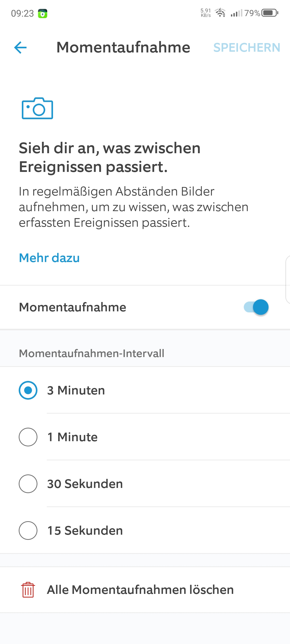Click the blue camera snapshot icon
290x644 pixels.
pos(37,109)
